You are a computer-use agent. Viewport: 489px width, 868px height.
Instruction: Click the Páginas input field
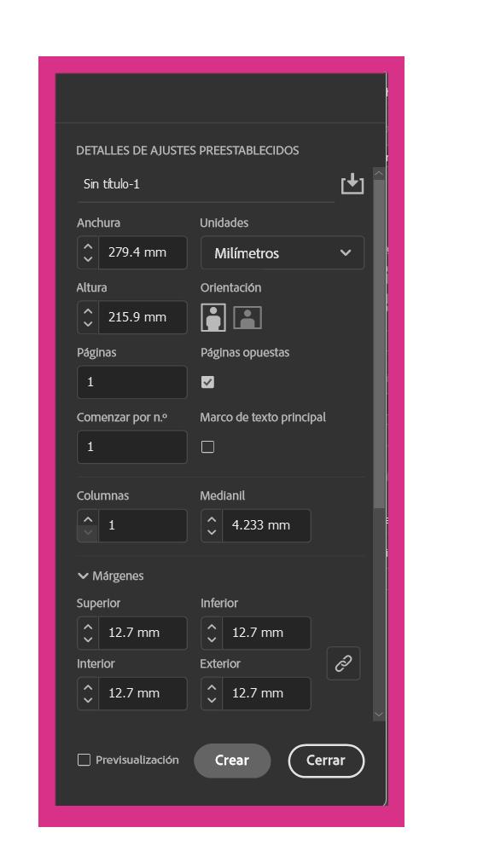pyautogui.click(x=131, y=382)
